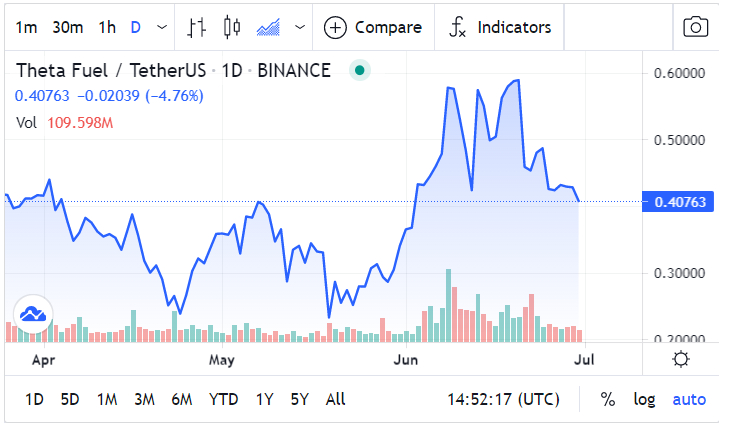
Task: Set range to 3M
Action: (144, 399)
